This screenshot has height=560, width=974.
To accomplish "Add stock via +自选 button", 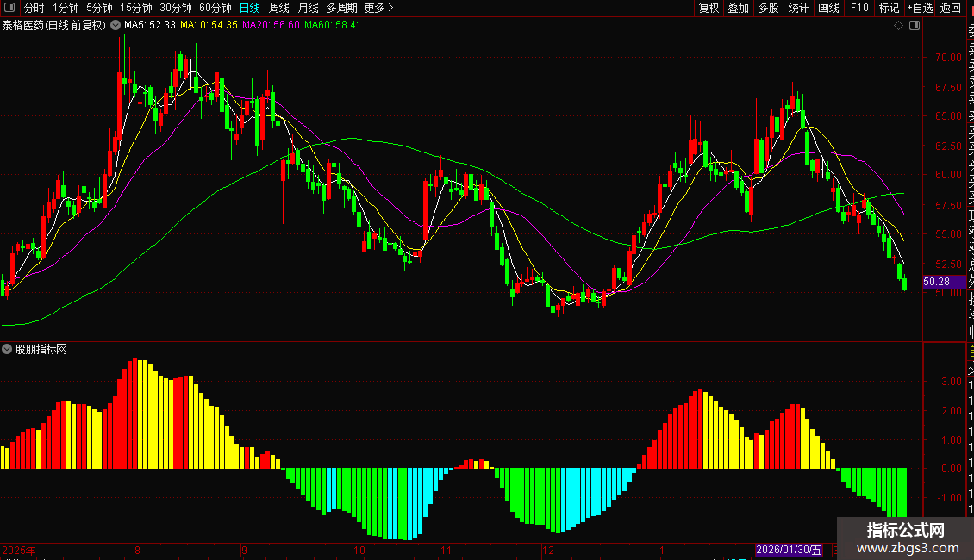I will point(920,8).
